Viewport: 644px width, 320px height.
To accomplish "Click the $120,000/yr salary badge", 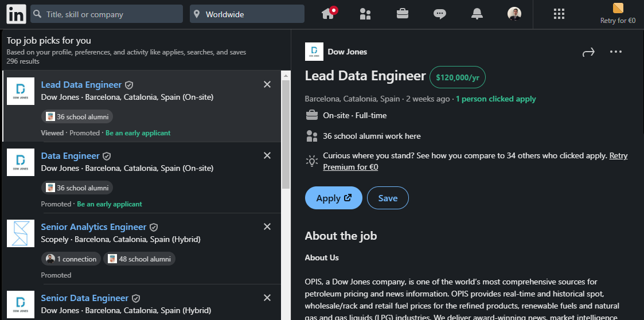I will click(x=458, y=77).
